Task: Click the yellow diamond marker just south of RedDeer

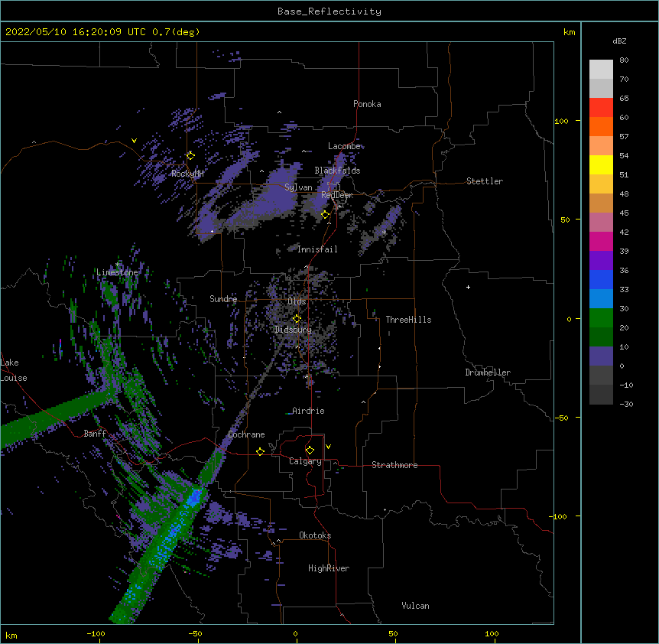Action: pos(326,215)
